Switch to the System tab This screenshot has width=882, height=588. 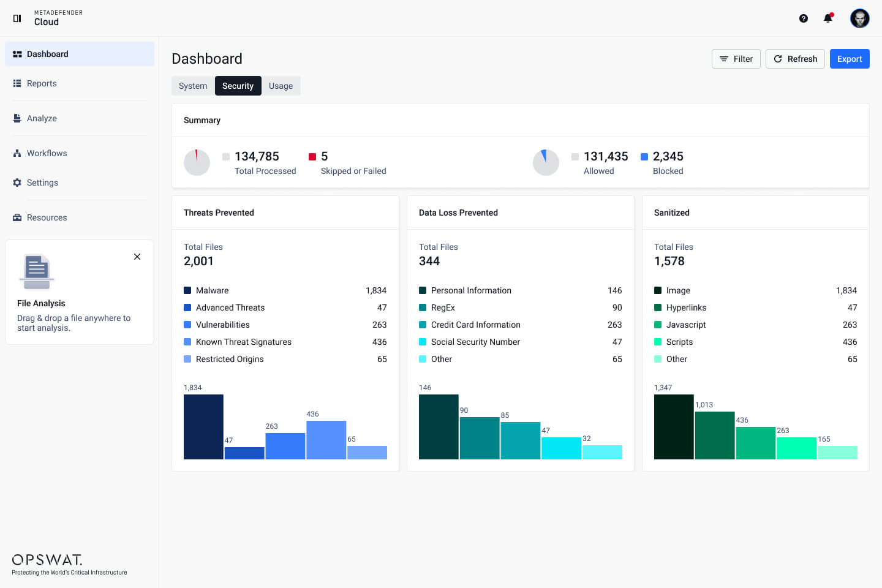point(193,86)
